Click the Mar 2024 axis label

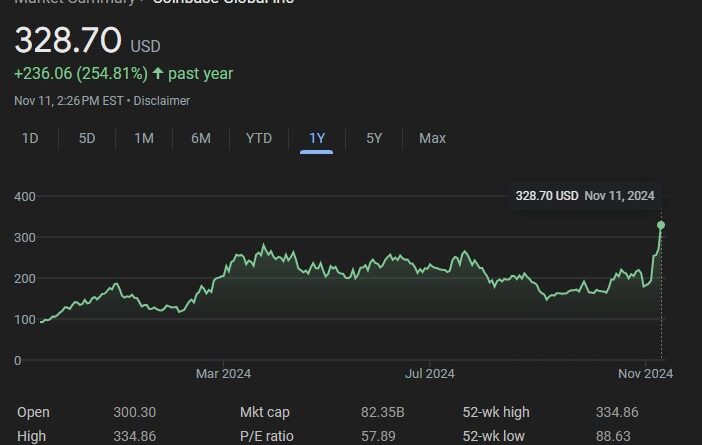click(223, 374)
